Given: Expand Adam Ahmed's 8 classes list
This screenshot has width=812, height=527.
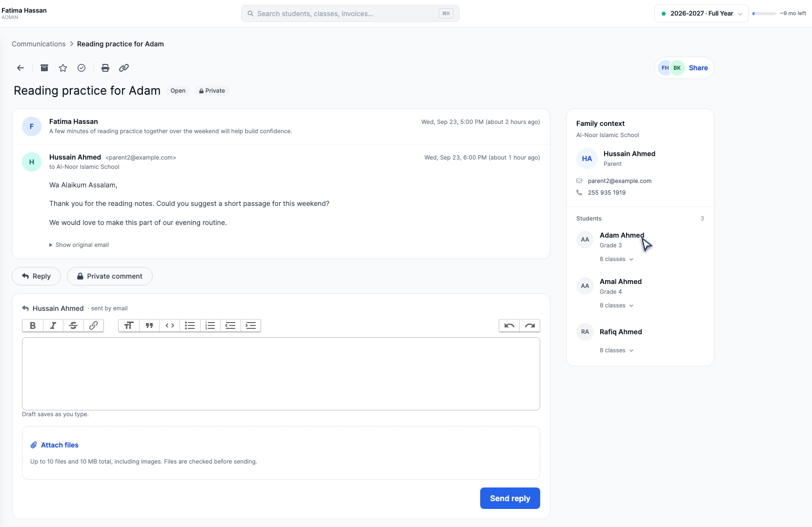Looking at the screenshot, I should point(616,259).
